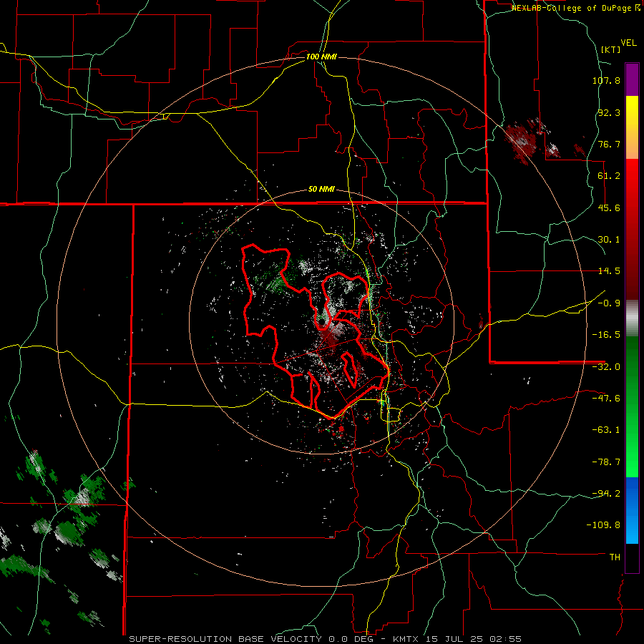644x644 pixels.
Task: Click the 50 NMI range ring label
Action: coord(321,190)
